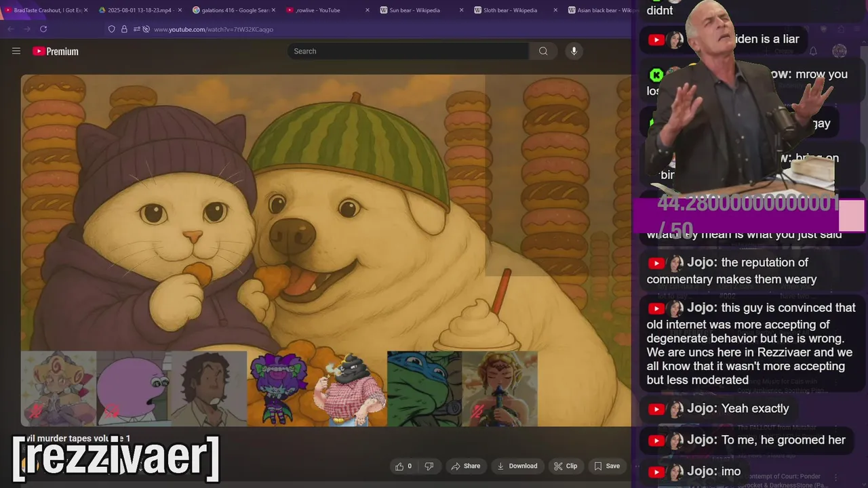Click the chat message 'Jojo: Yeah exactly'
The width and height of the screenshot is (868, 488).
718,409
